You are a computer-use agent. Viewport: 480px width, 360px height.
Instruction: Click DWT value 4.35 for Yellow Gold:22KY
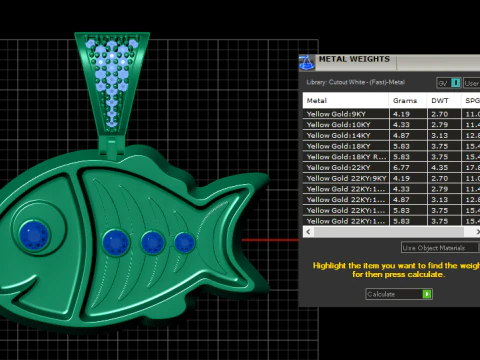(440, 167)
